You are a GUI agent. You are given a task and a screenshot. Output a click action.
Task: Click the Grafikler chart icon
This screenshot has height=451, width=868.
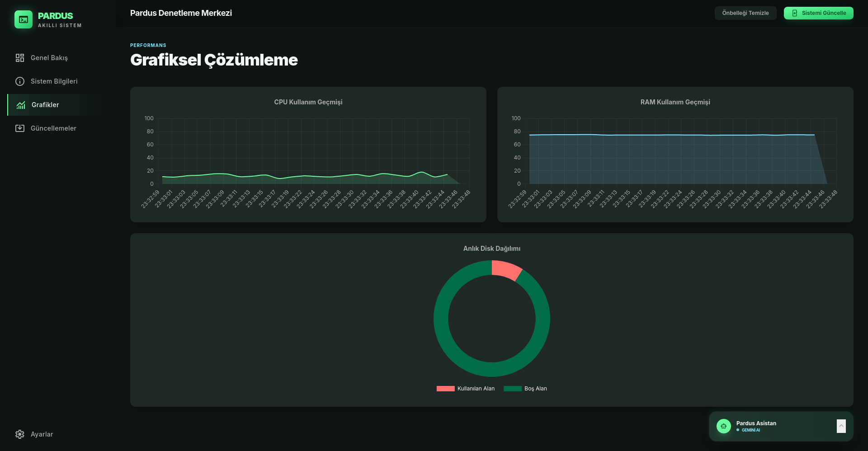coord(21,105)
